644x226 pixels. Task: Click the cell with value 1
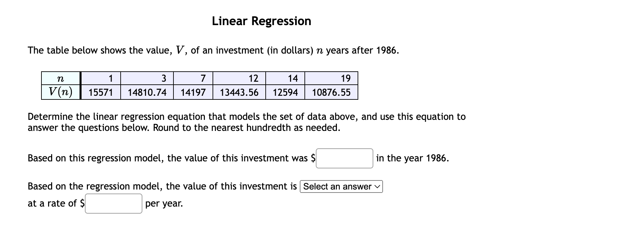point(101,78)
